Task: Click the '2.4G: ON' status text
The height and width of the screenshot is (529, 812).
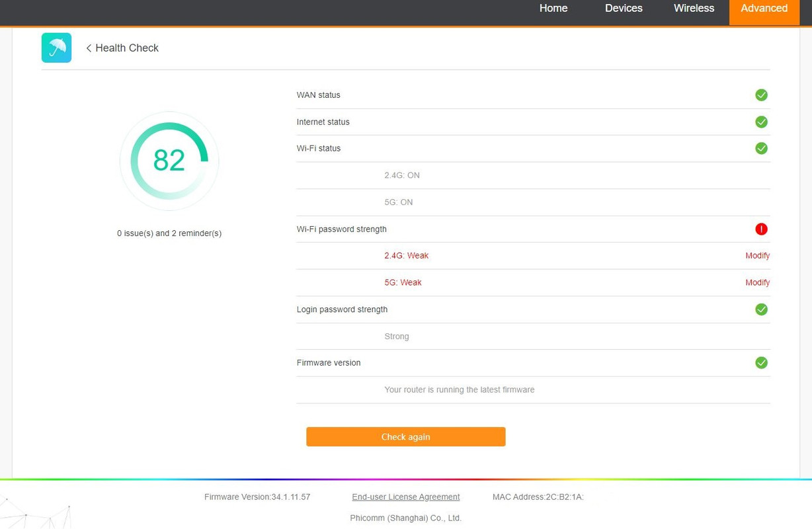Action: (402, 175)
